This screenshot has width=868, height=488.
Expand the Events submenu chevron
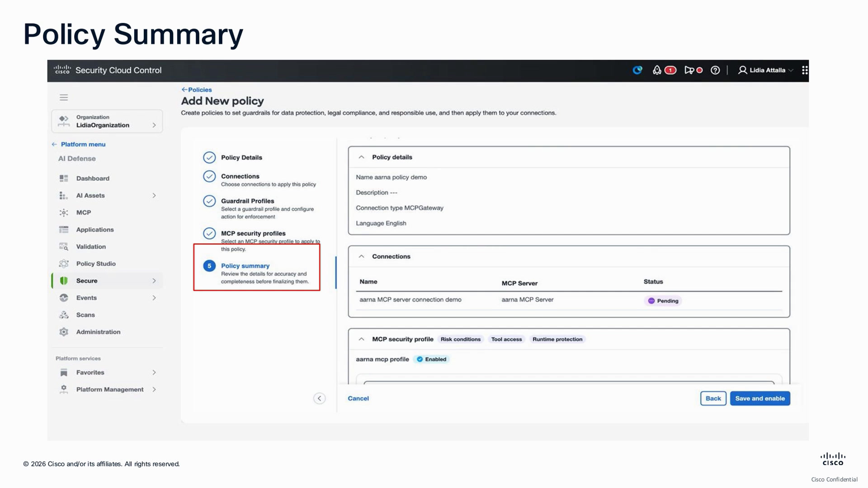click(154, 298)
